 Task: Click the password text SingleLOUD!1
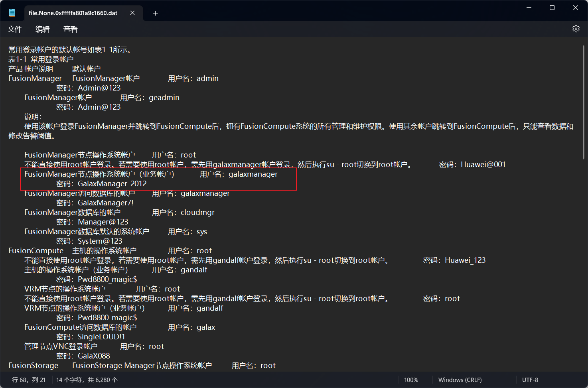click(101, 337)
